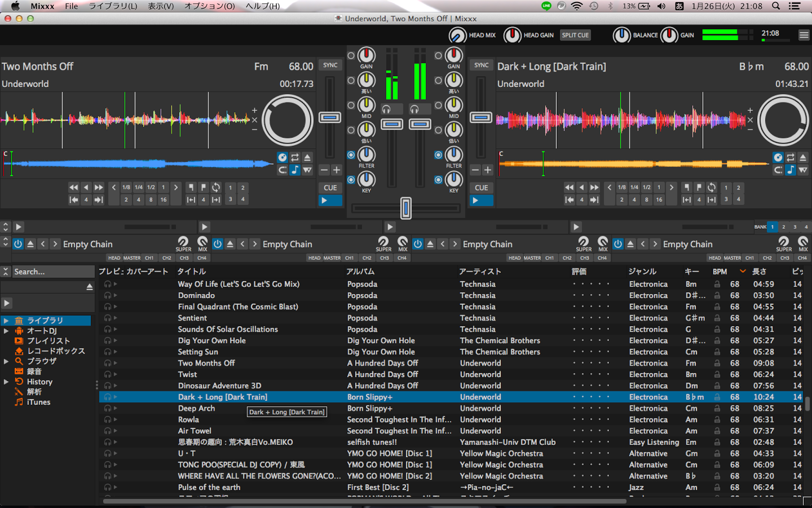Click the repeat icon on the Two Months Off deck
Image resolution: width=812 pixels, height=508 pixels.
click(295, 157)
